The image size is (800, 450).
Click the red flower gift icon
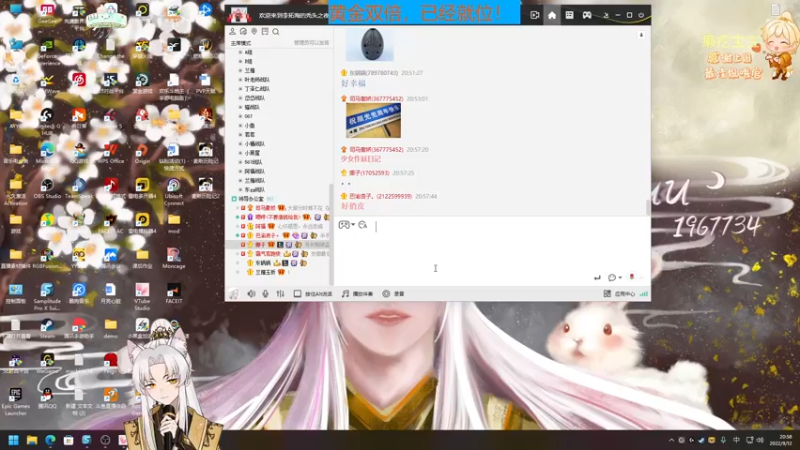tap(632, 277)
